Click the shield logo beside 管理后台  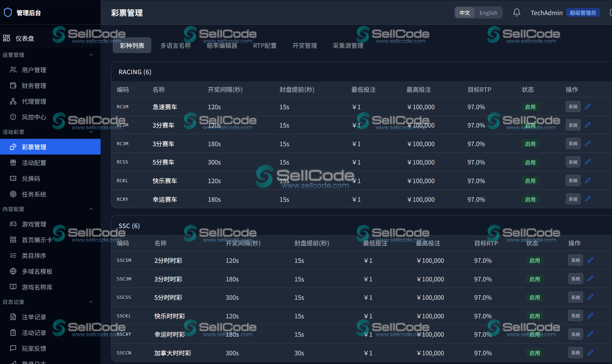click(8, 13)
